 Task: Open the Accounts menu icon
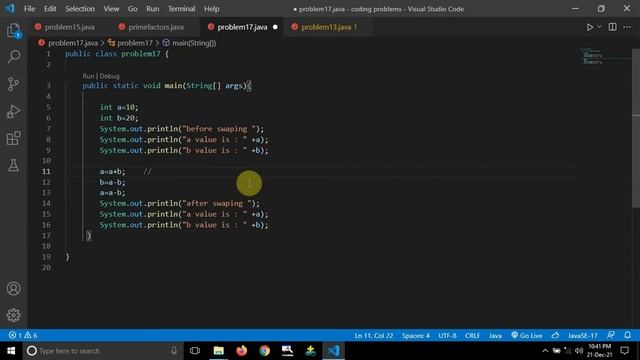(x=13, y=289)
